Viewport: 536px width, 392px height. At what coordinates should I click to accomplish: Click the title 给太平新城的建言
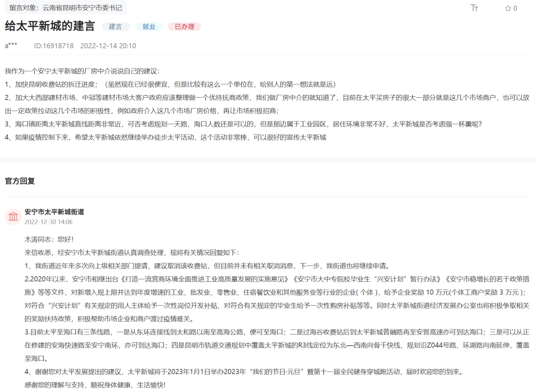tap(50, 26)
